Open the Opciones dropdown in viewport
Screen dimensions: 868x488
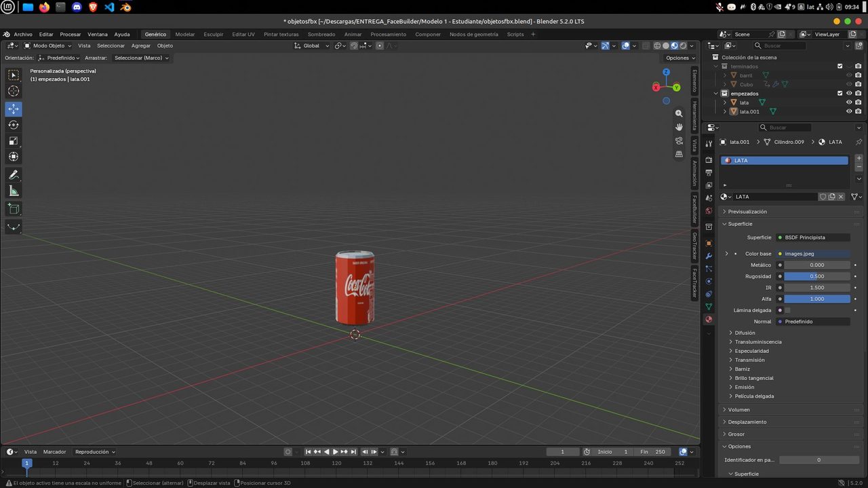(x=679, y=58)
